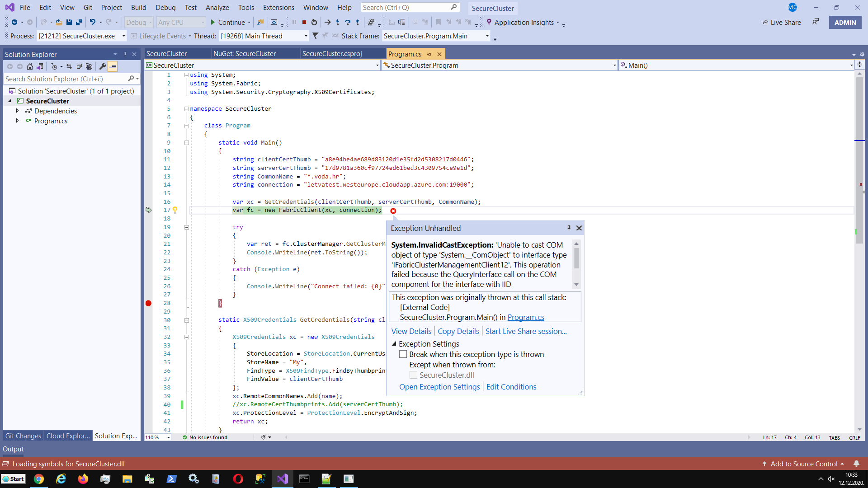Click the Copy Details link in exception popup

tap(458, 331)
